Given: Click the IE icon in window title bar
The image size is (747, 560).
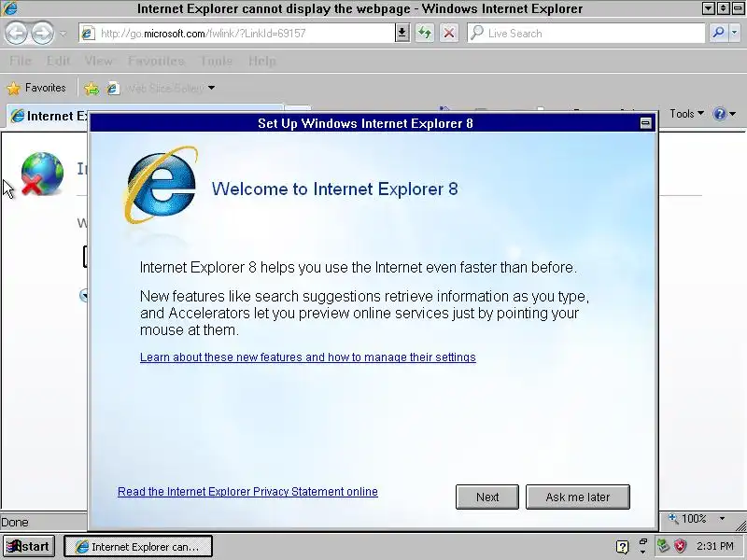Looking at the screenshot, I should (9, 8).
